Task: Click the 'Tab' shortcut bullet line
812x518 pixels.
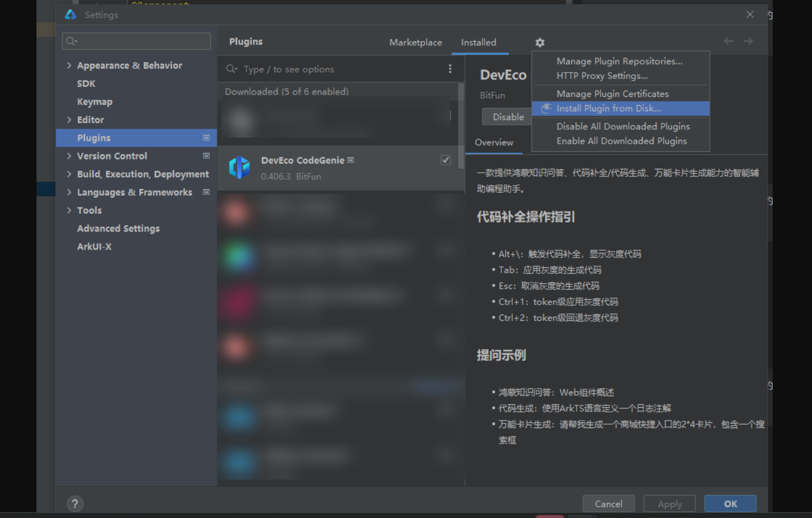Action: tap(550, 270)
